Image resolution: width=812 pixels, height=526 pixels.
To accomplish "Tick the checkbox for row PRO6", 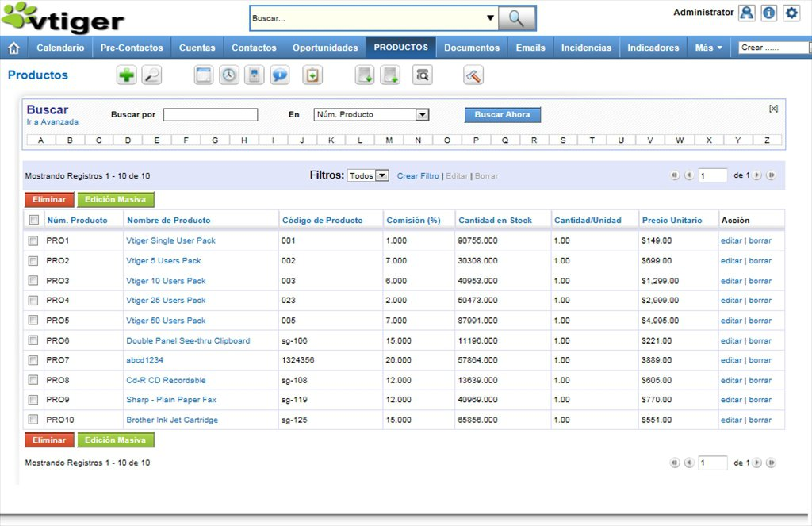I will click(x=33, y=340).
